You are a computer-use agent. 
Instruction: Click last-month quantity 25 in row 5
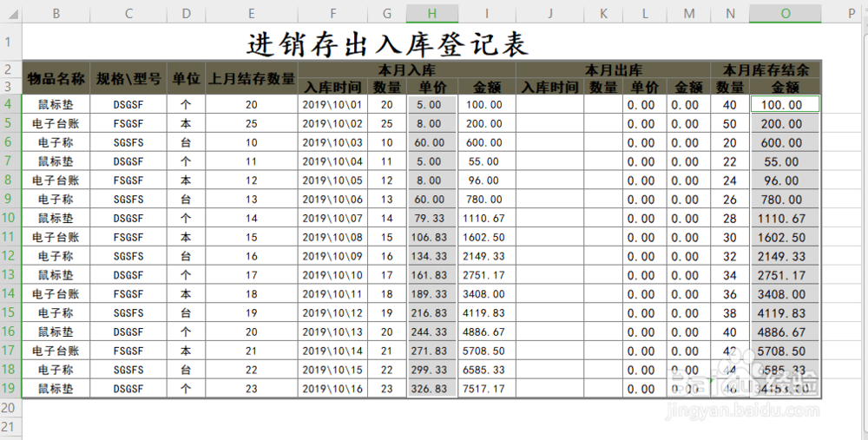point(252,123)
